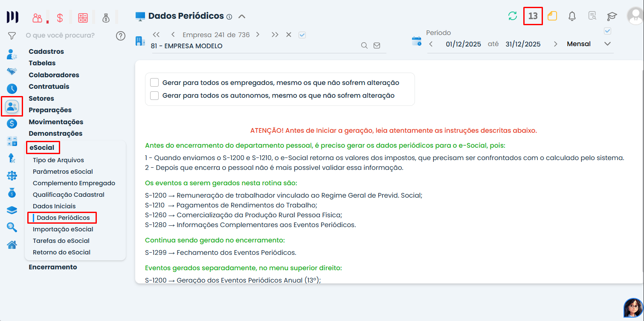Clear the company selection with the X
The width and height of the screenshot is (644, 321).
click(289, 35)
